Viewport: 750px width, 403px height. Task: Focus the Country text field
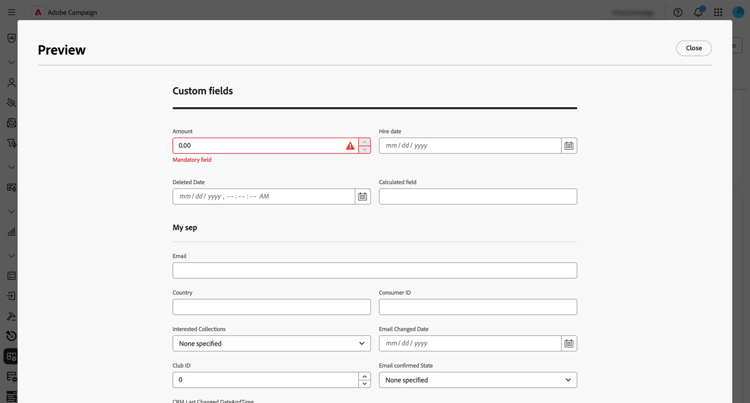click(x=271, y=307)
